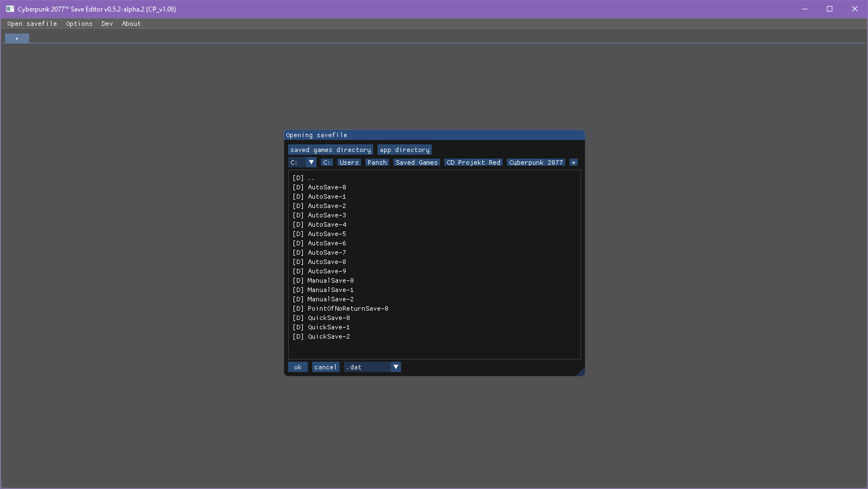868x489 pixels.
Task: Select the QuickSave-0 folder
Action: coord(434,318)
